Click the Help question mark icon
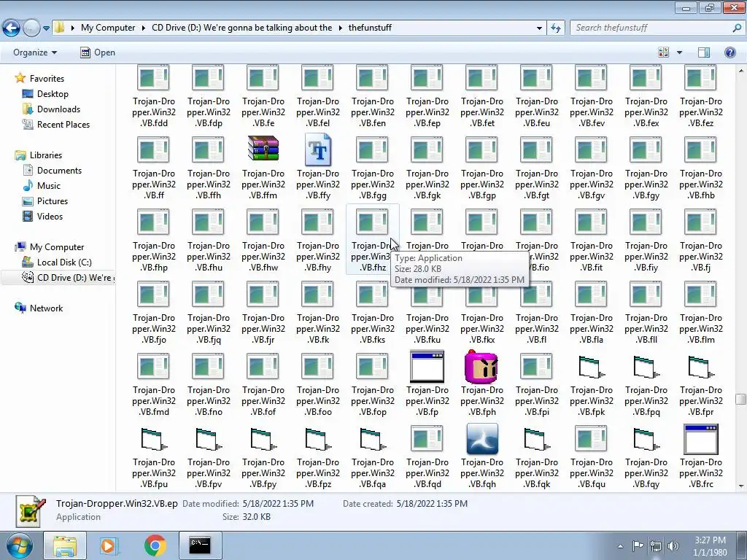The height and width of the screenshot is (560, 747). [729, 52]
